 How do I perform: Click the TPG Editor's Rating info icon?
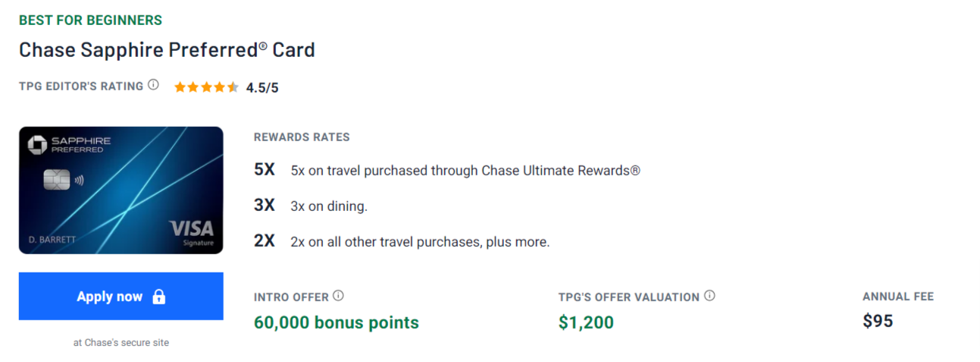point(153,85)
